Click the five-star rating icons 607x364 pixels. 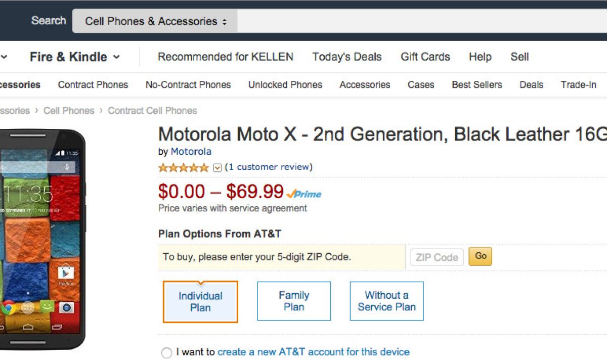click(183, 167)
